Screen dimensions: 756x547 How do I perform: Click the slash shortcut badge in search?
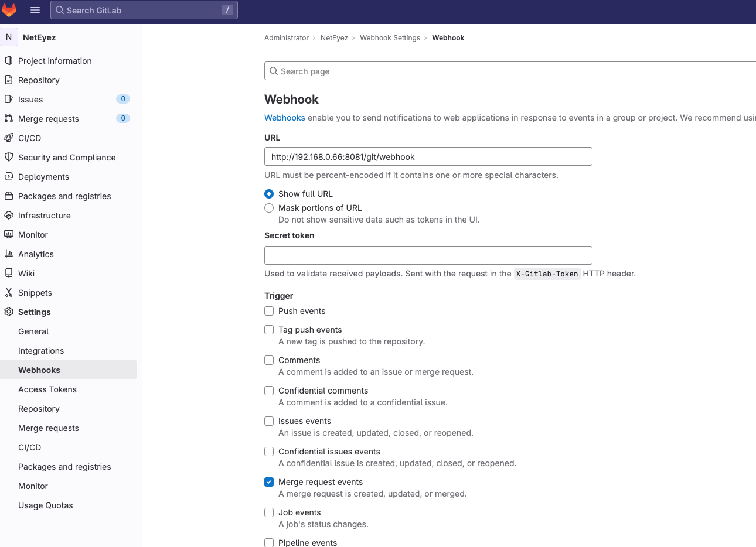click(x=227, y=10)
